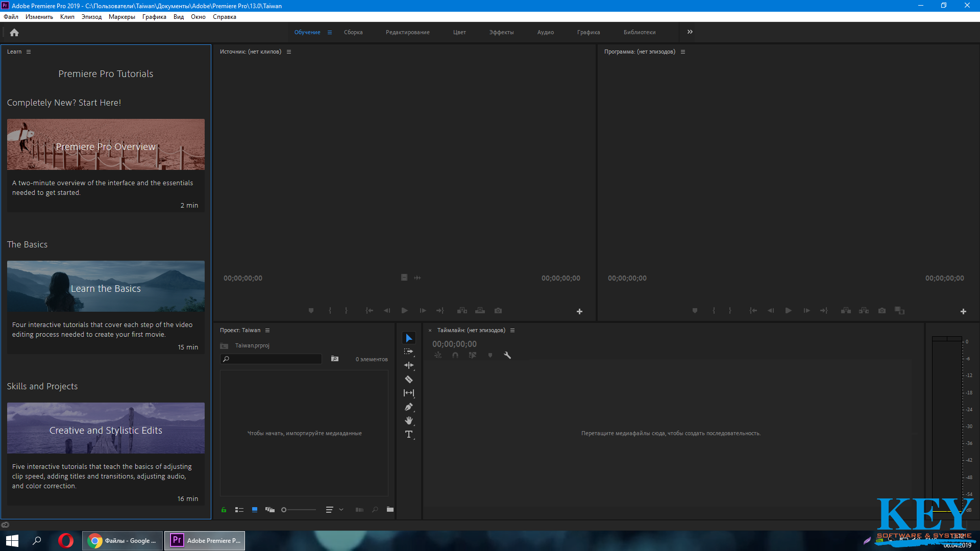This screenshot has height=551, width=980.
Task: Drag the zoom slider in Project panel
Action: coord(284,509)
